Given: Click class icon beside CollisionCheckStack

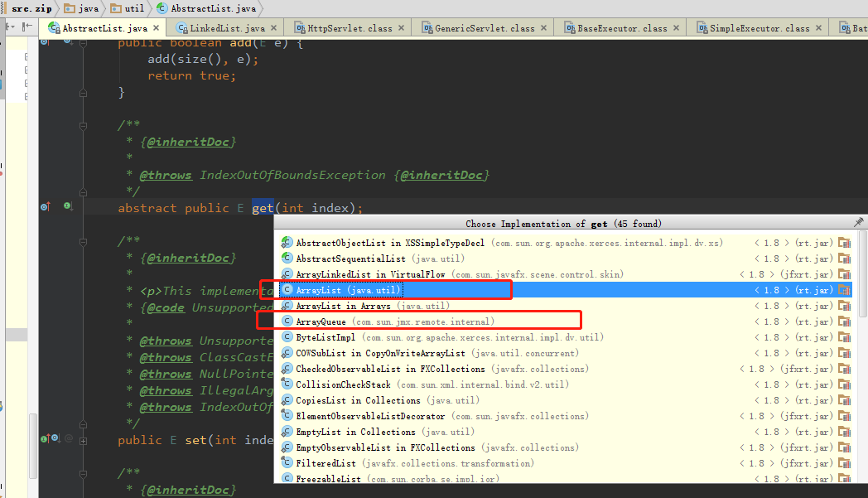Looking at the screenshot, I should click(x=287, y=384).
